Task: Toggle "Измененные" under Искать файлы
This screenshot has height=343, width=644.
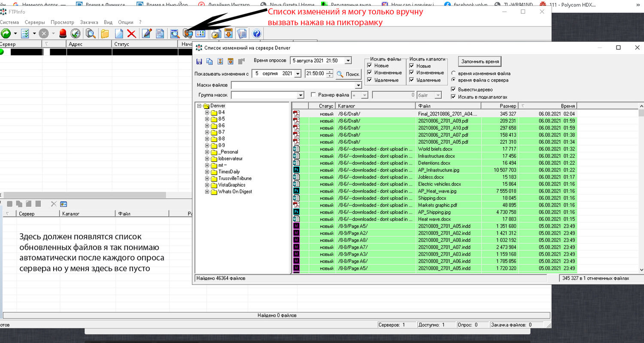Action: [x=369, y=73]
